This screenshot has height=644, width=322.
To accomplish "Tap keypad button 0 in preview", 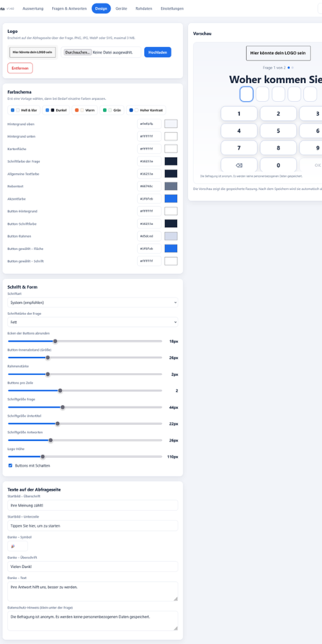I will coord(278,165).
